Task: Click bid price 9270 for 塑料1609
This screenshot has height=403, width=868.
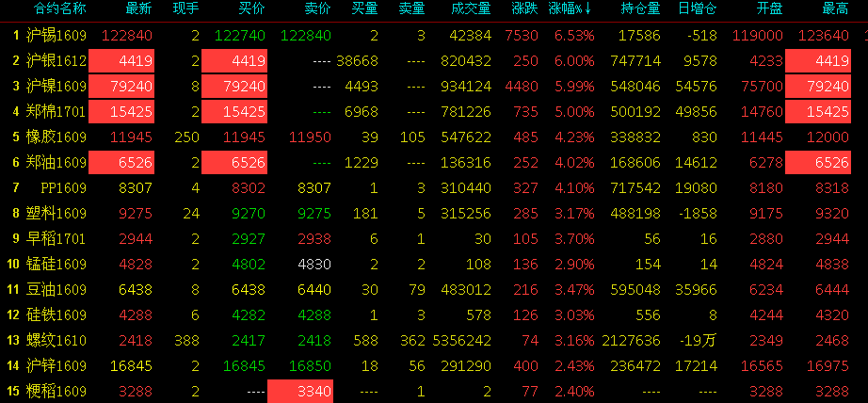Action: point(249,215)
